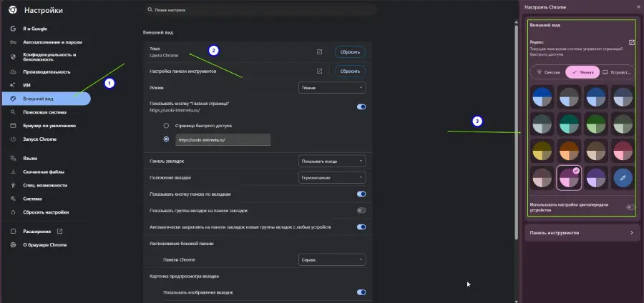Click the reset icon of Сбросить настройки
The width and height of the screenshot is (644, 303).
click(x=13, y=212)
